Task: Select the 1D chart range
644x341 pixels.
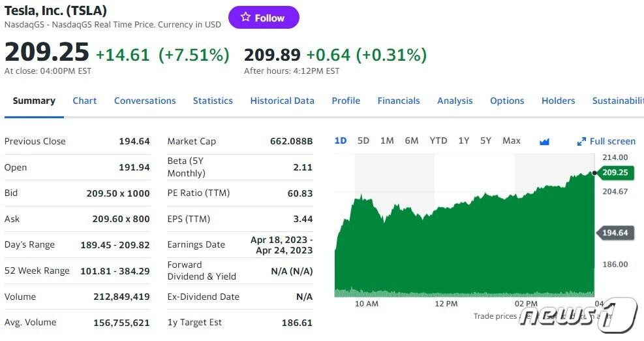Action: tap(341, 140)
